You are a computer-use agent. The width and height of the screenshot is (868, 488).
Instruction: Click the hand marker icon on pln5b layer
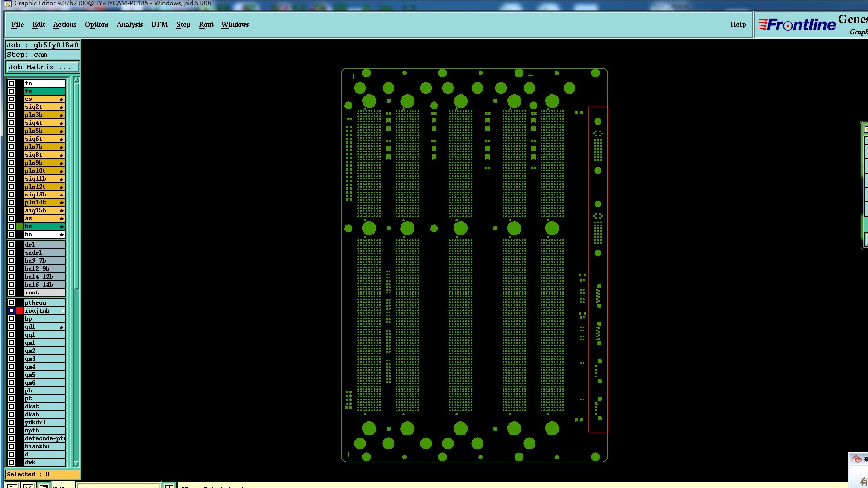click(62, 131)
